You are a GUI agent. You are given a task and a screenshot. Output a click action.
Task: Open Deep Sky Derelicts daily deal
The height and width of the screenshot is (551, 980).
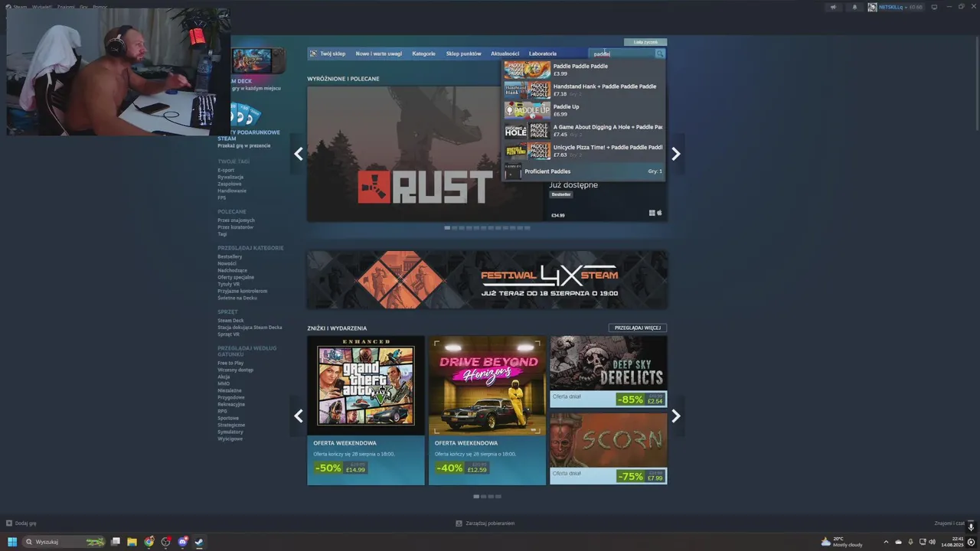[608, 371]
